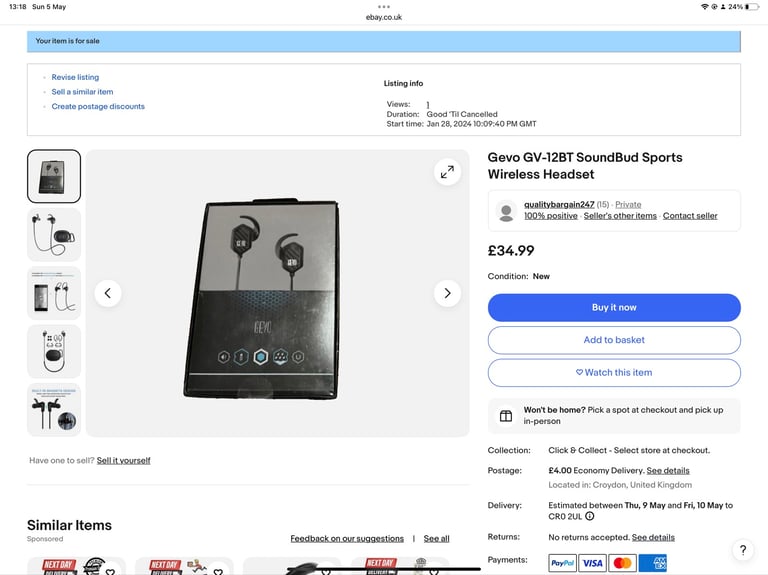Click the seller profile avatar icon
The image size is (768, 575).
pos(506,211)
